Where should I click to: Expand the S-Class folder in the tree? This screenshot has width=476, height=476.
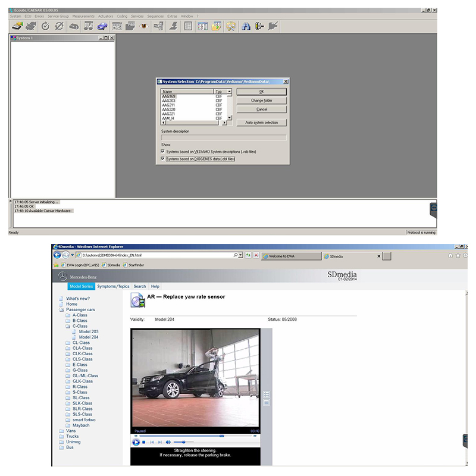click(x=68, y=392)
